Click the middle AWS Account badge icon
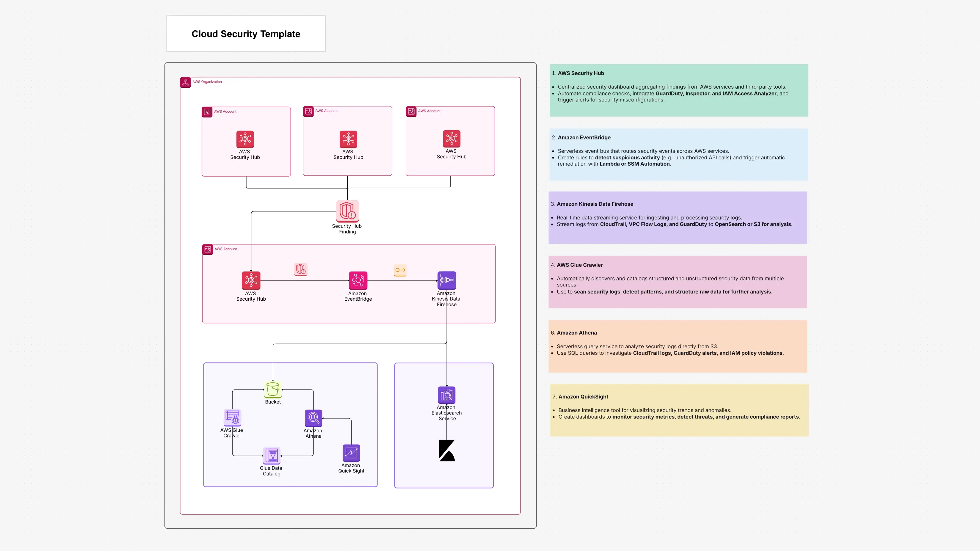The width and height of the screenshot is (980, 551). 308,111
